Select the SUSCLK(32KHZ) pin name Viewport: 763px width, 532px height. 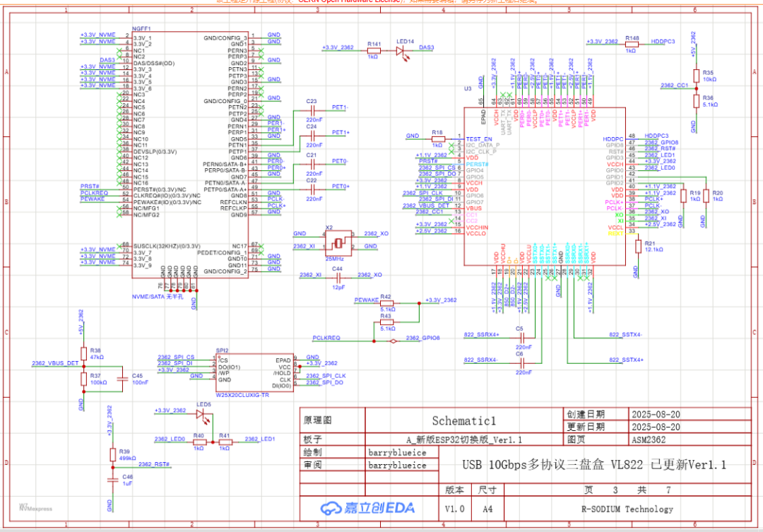pos(167,247)
